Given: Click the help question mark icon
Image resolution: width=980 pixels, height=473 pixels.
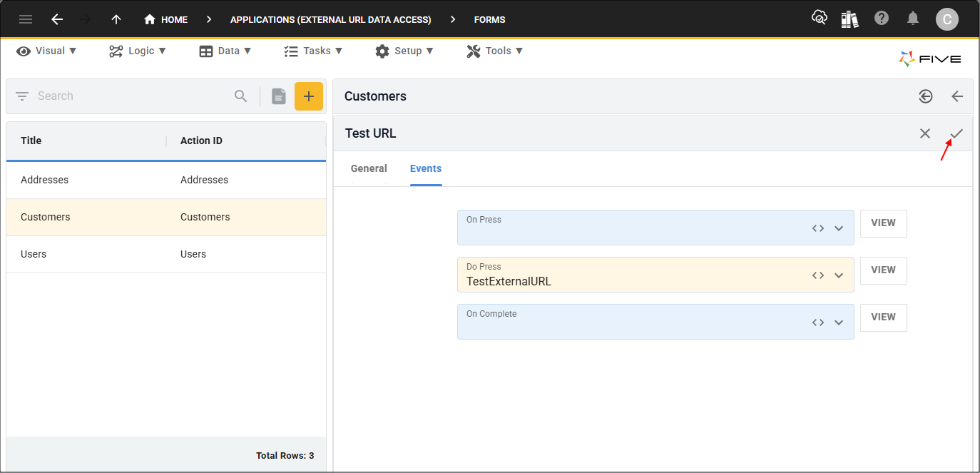Looking at the screenshot, I should 882,19.
